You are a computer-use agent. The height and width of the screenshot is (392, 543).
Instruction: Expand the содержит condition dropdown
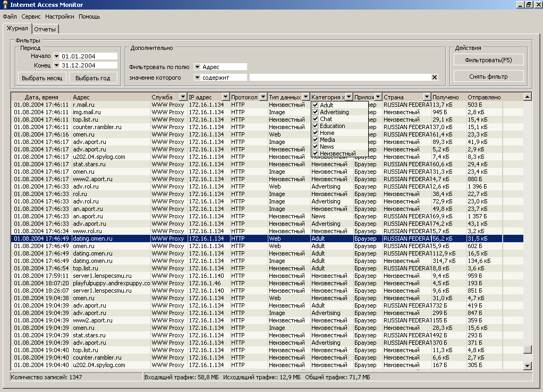tap(197, 78)
